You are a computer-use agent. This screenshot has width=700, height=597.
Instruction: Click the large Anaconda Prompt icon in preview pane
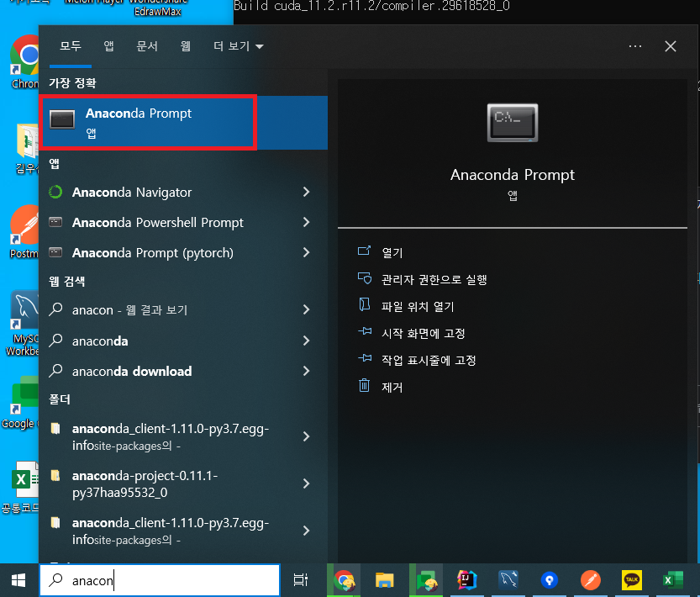[x=512, y=123]
